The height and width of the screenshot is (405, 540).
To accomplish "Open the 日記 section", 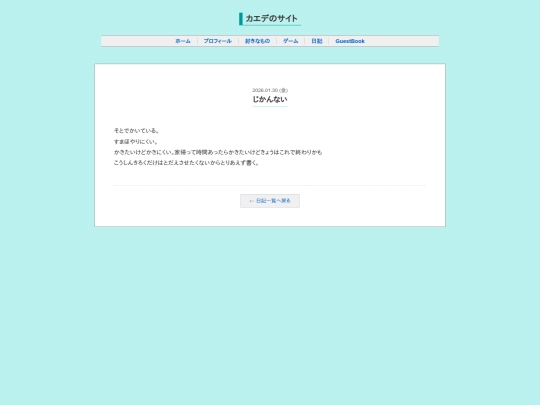I will (317, 41).
